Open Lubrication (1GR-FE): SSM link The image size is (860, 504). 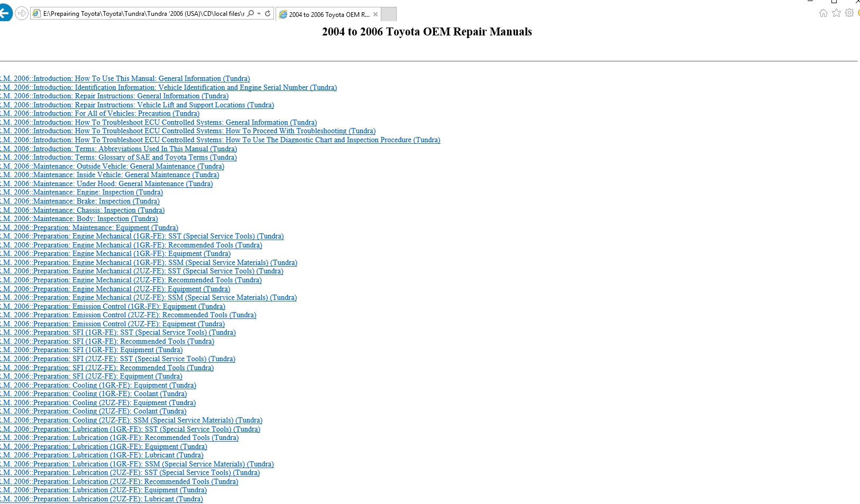point(137,464)
